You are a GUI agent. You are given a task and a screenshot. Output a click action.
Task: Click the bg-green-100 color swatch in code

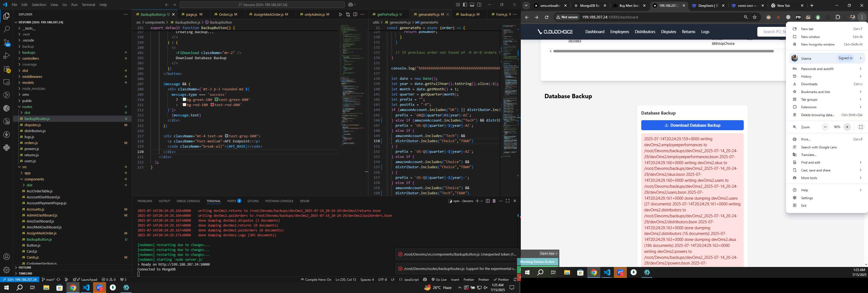pyautogui.click(x=185, y=100)
